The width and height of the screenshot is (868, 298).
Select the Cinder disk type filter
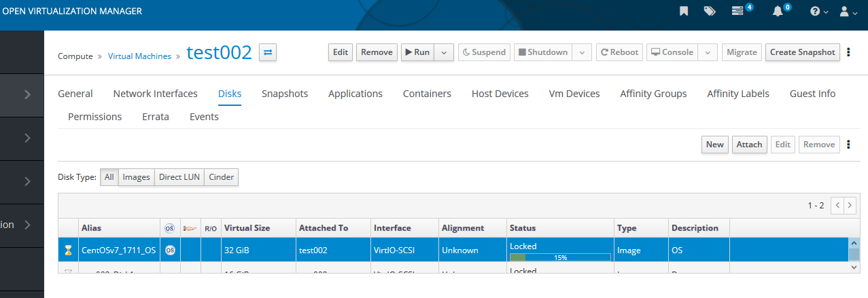222,177
